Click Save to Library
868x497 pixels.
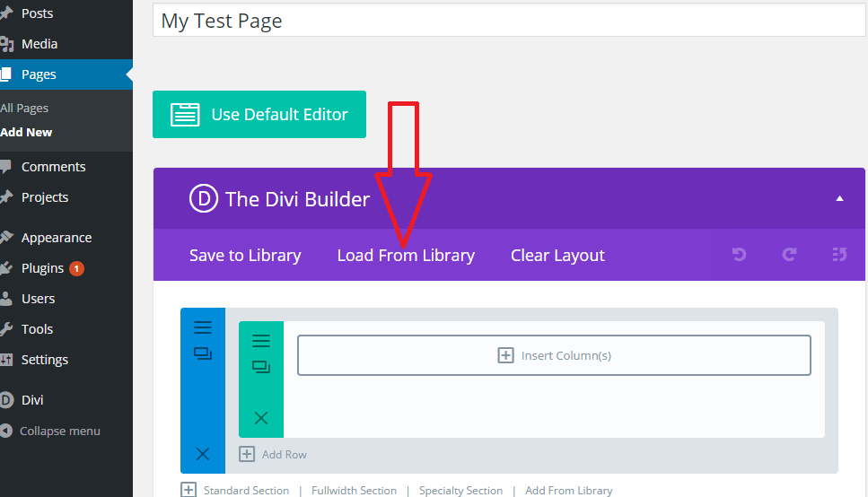click(245, 256)
